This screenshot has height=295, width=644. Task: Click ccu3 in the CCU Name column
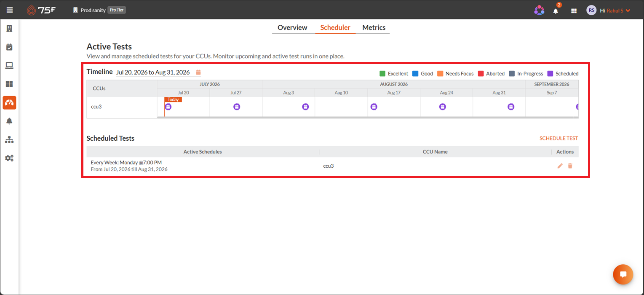click(329, 166)
